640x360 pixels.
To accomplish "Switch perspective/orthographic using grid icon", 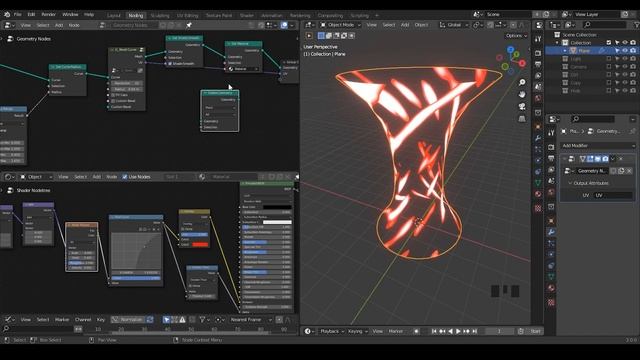I will point(522,118).
